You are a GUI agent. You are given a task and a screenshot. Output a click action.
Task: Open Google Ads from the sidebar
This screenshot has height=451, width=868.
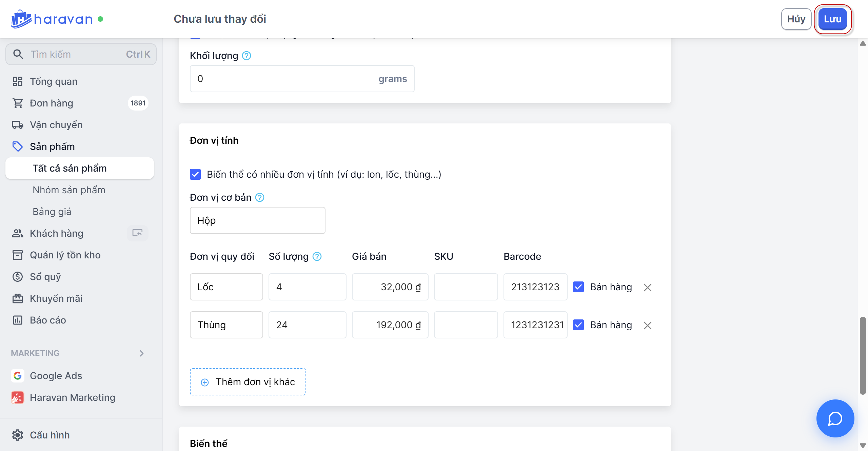tap(56, 376)
